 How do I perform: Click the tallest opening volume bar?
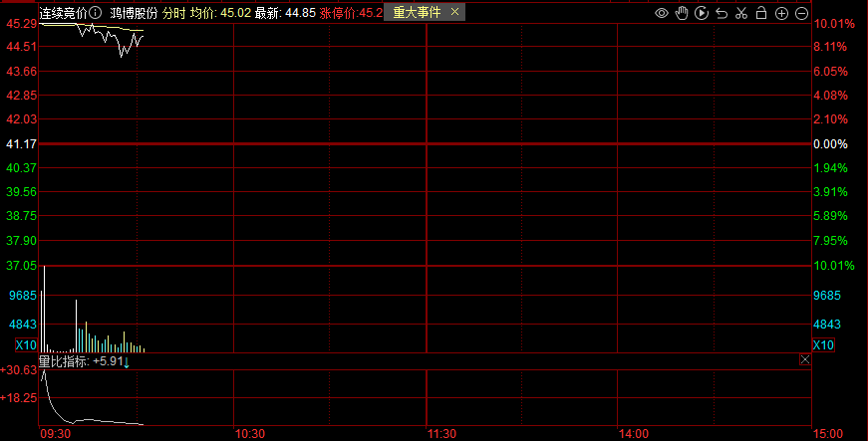[x=44, y=309]
